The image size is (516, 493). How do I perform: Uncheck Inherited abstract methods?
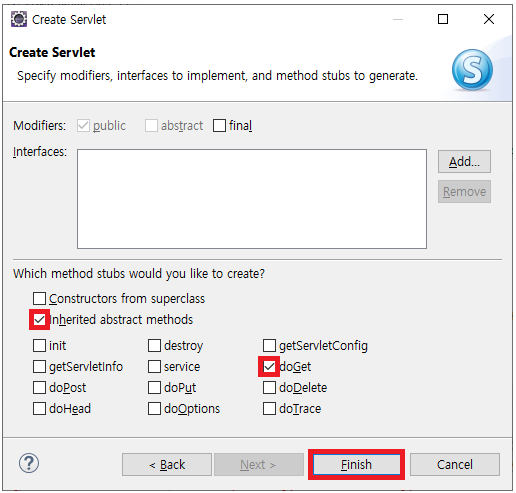point(39,320)
